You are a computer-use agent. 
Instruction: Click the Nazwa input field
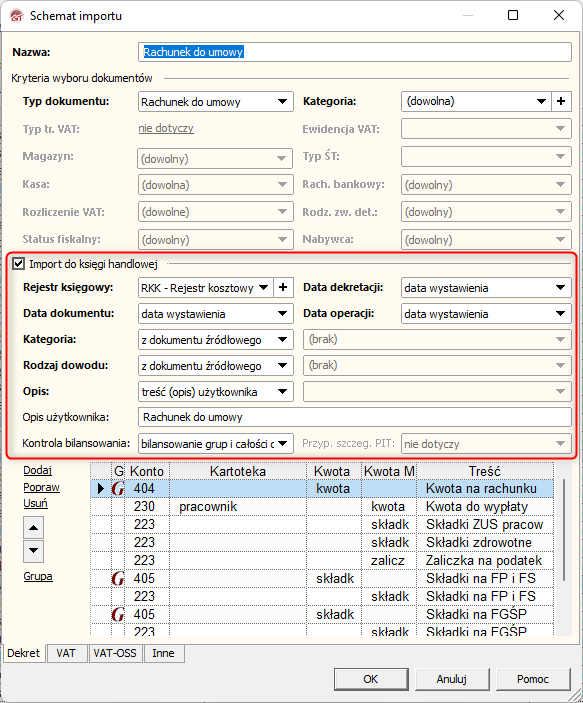point(355,52)
